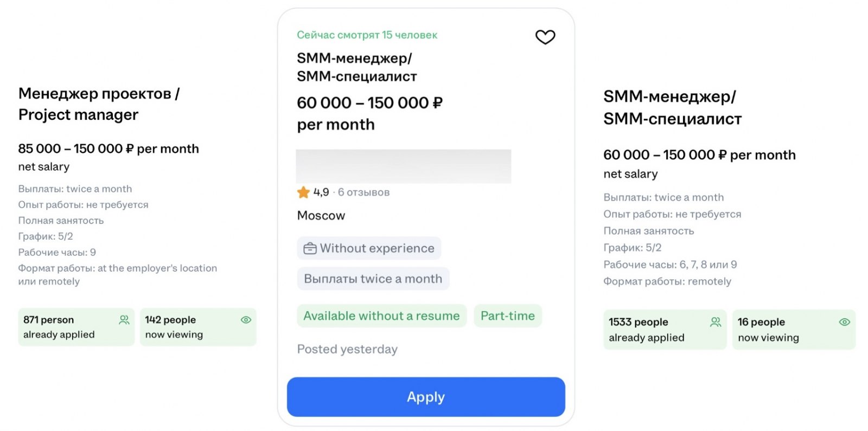Open the right-side SMM-менеджер listing title

[672, 107]
